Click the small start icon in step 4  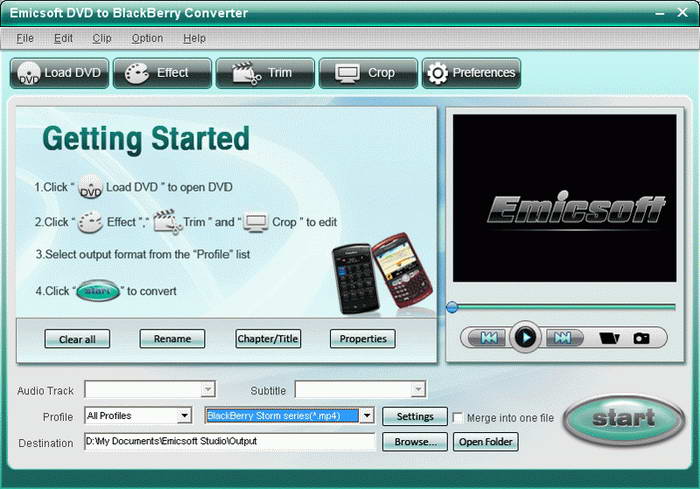pos(98,291)
